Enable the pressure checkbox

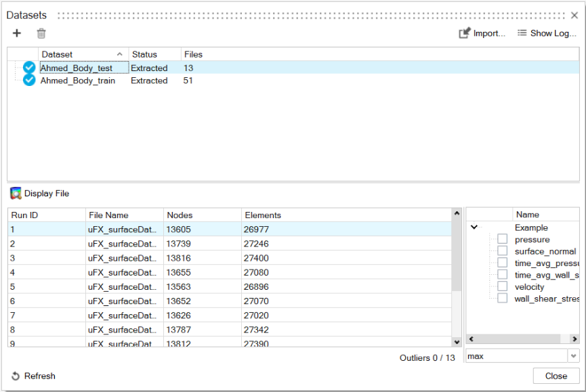coord(502,239)
